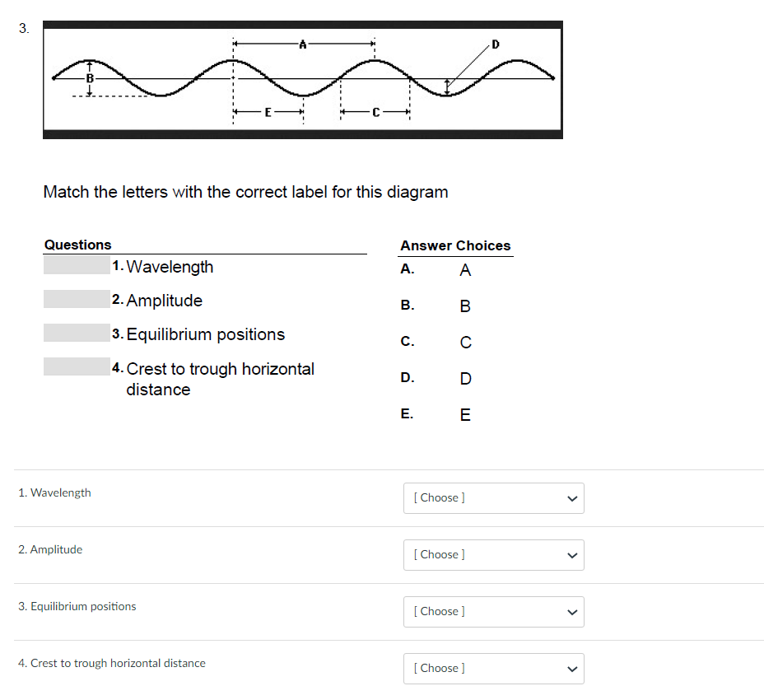Click the C label below the wave

pyautogui.click(x=375, y=113)
